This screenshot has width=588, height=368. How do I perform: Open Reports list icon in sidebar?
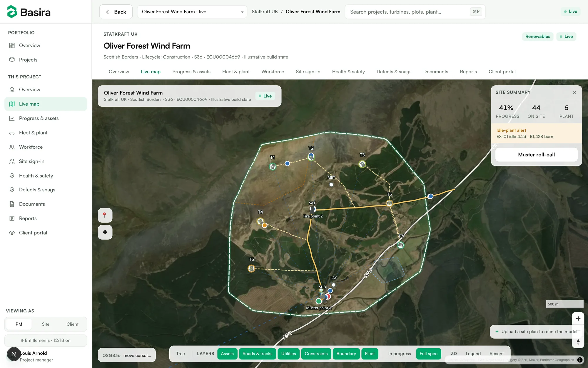pos(12,218)
